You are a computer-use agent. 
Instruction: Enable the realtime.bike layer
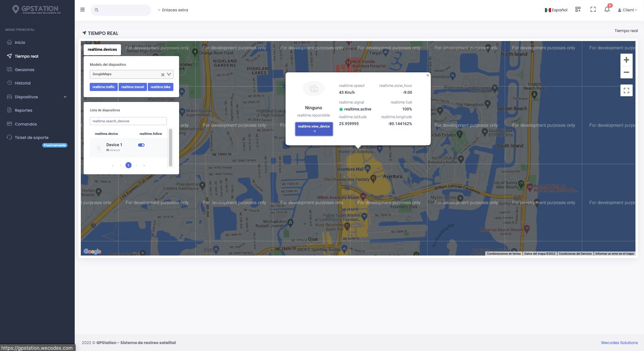coord(160,87)
